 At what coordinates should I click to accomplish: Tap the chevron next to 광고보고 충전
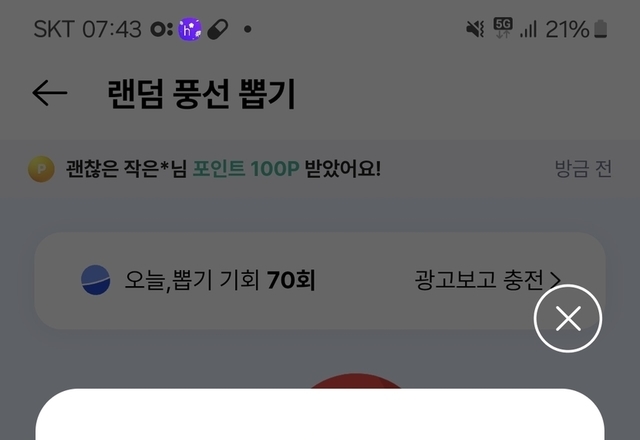coord(555,281)
